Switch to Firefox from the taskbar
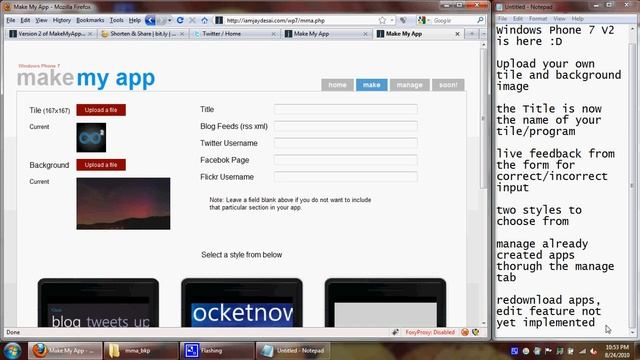 [64, 351]
